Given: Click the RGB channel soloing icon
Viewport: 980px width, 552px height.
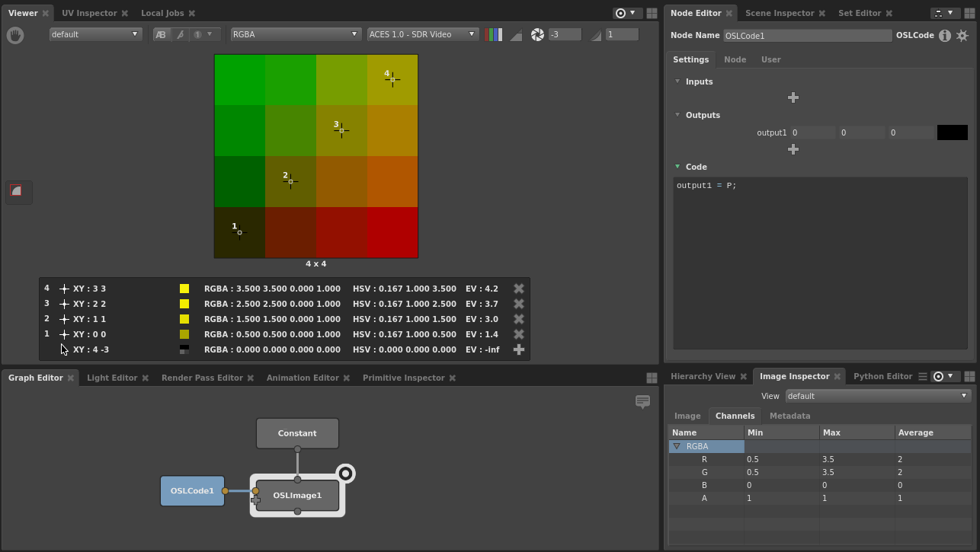Looking at the screenshot, I should click(x=493, y=34).
